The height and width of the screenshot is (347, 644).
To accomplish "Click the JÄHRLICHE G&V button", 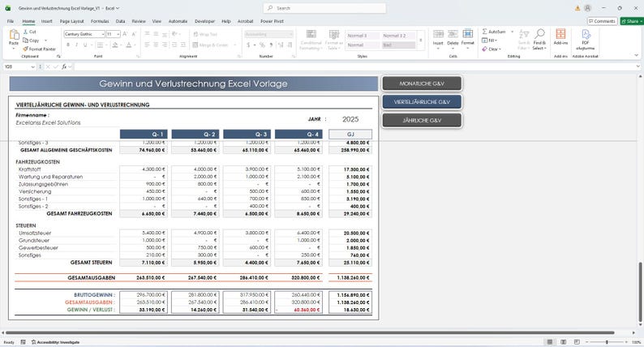I will 422,120.
